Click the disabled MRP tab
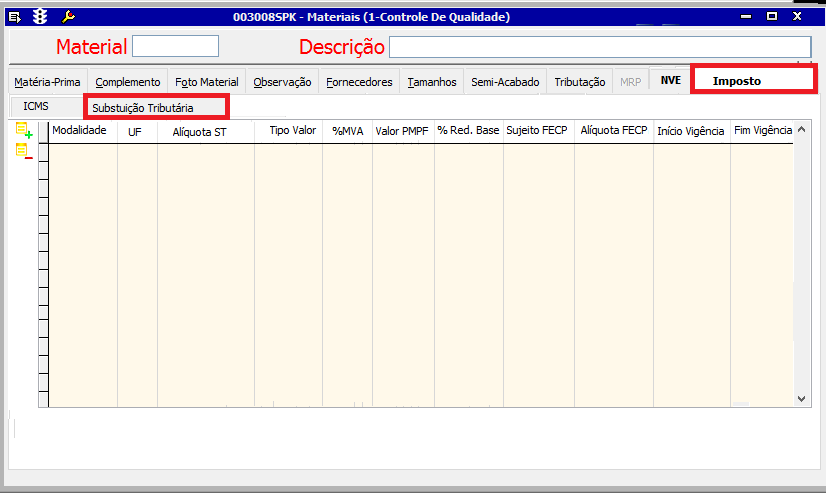The width and height of the screenshot is (826, 493). pyautogui.click(x=631, y=82)
